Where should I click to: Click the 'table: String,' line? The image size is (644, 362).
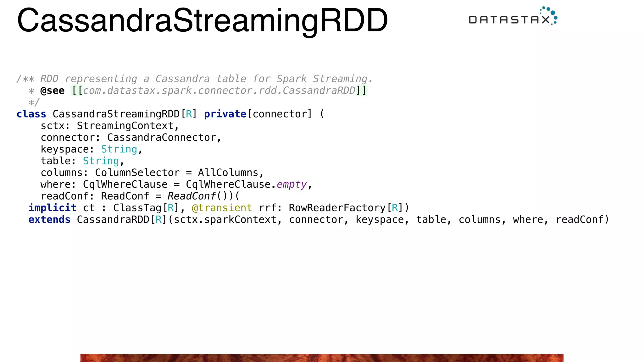[82, 161]
